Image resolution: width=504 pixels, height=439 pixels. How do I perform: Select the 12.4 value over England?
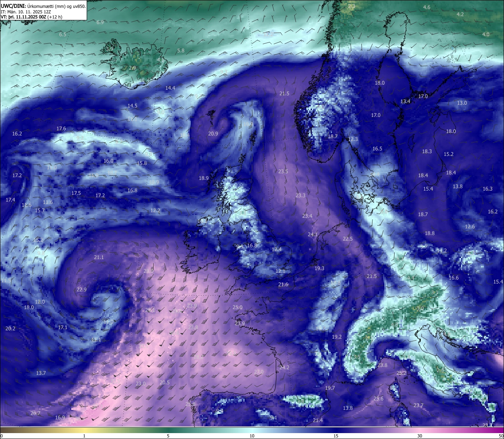coord(276,250)
